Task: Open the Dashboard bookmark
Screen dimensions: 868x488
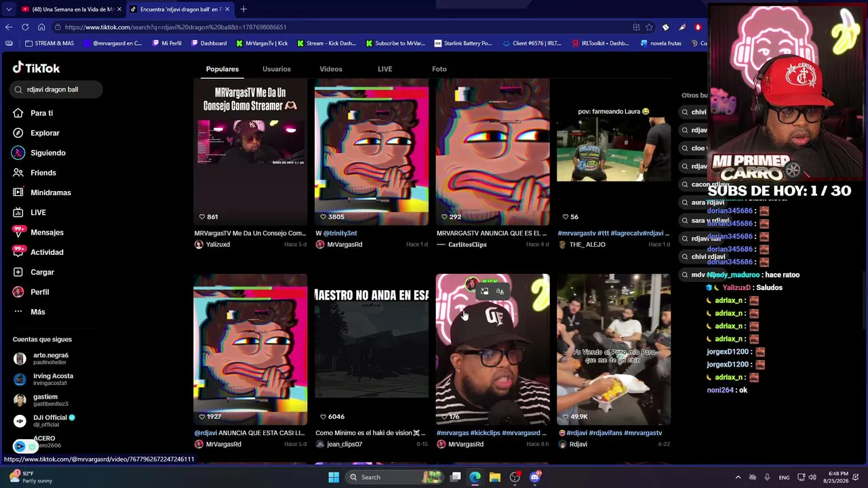Action: (x=208, y=43)
